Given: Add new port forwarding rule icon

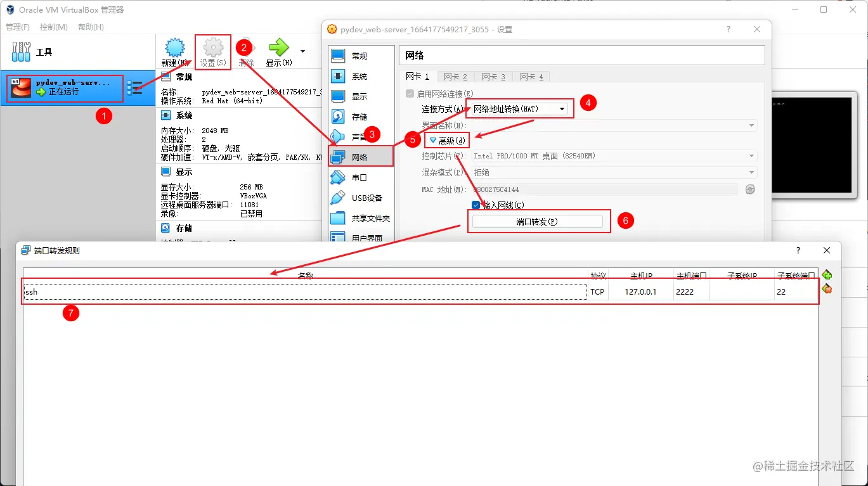Looking at the screenshot, I should coord(827,275).
